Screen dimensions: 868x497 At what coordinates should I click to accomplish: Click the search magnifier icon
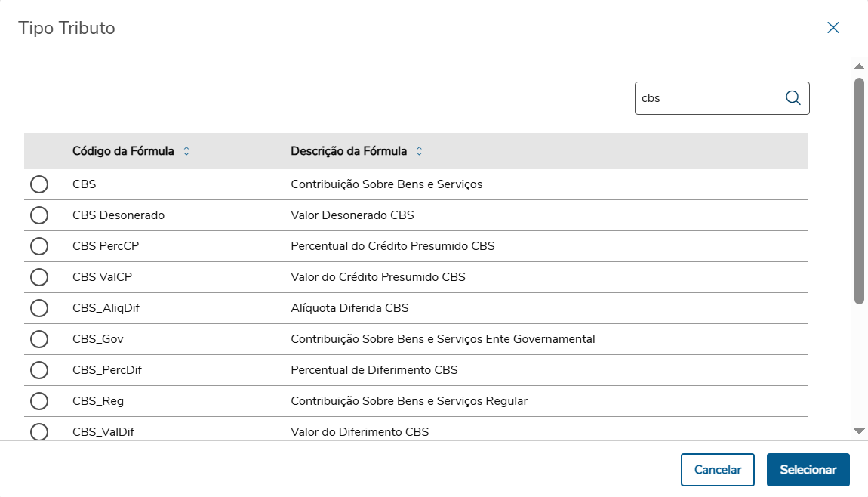793,98
